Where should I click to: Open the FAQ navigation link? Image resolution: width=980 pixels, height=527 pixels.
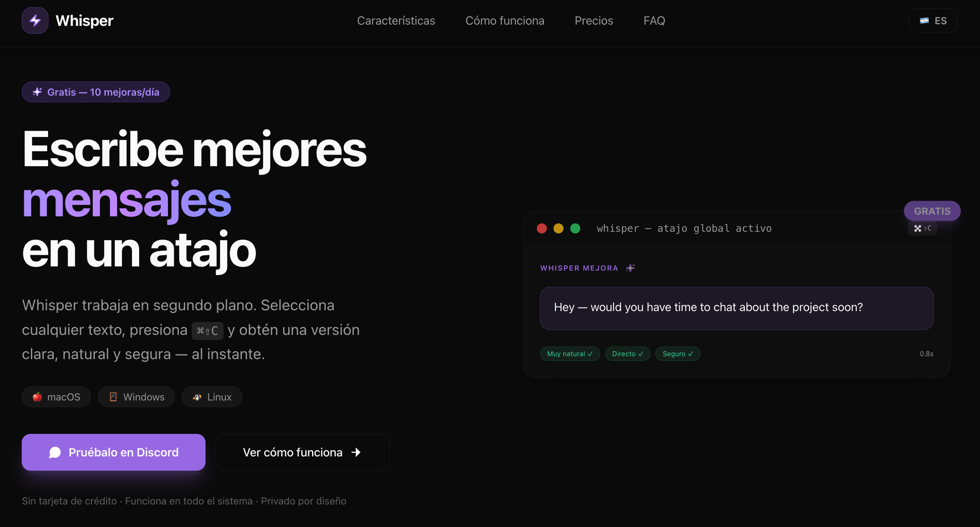[654, 20]
